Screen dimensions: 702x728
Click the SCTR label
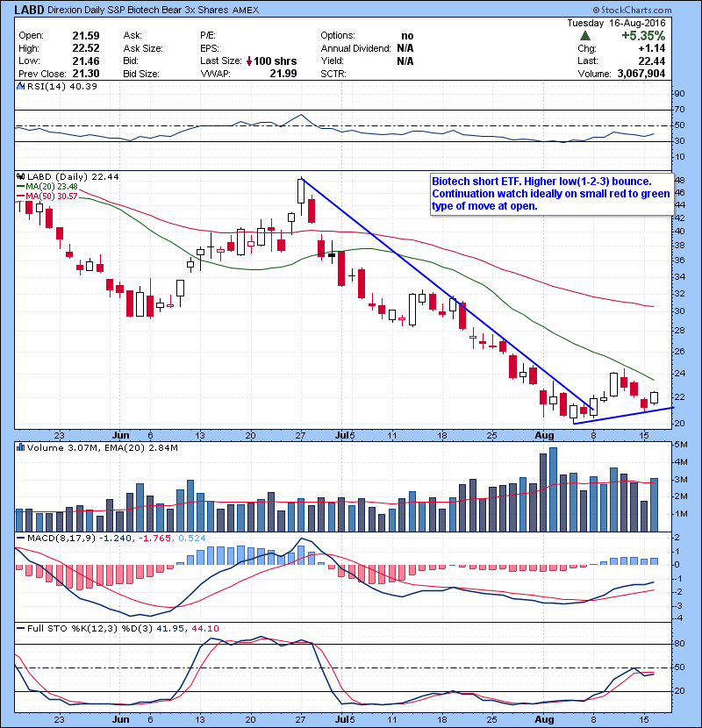point(333,74)
